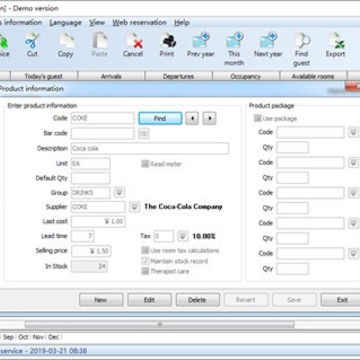
Task: Open fourth package Code dropdown
Action: tap(353, 223)
